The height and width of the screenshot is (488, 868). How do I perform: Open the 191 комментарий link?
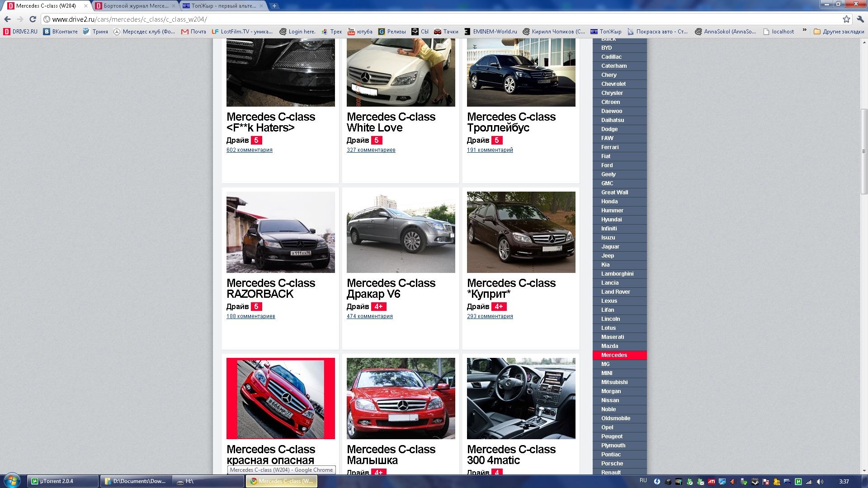(x=490, y=150)
